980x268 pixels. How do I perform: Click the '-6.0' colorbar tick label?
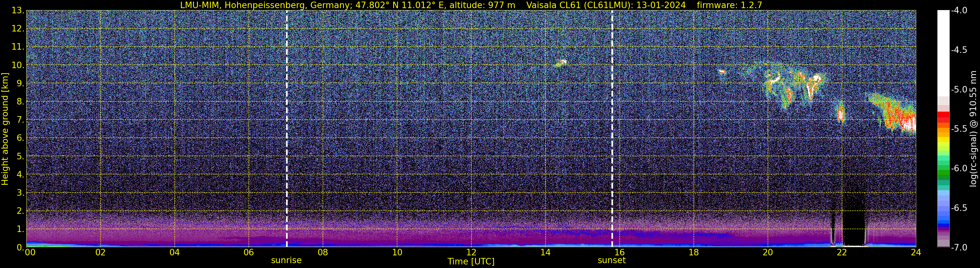(x=959, y=168)
